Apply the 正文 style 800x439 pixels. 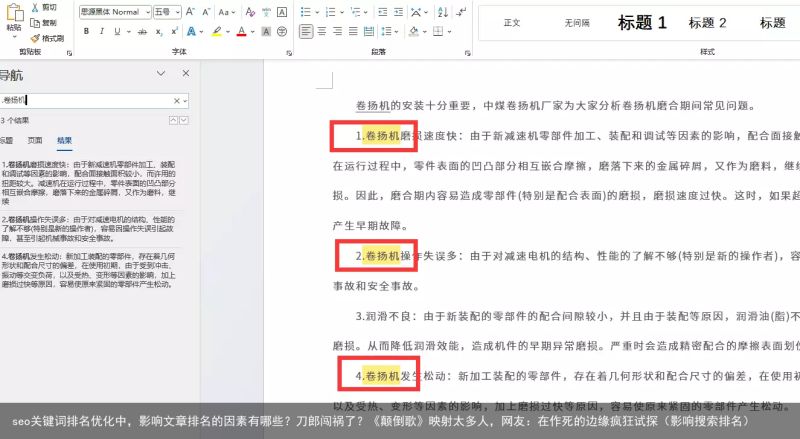(x=511, y=23)
